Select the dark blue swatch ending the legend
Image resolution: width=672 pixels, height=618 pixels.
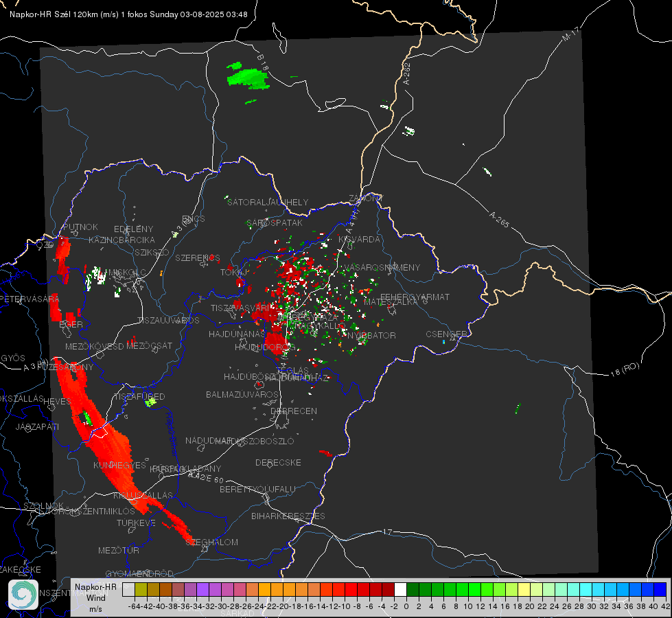660,589
